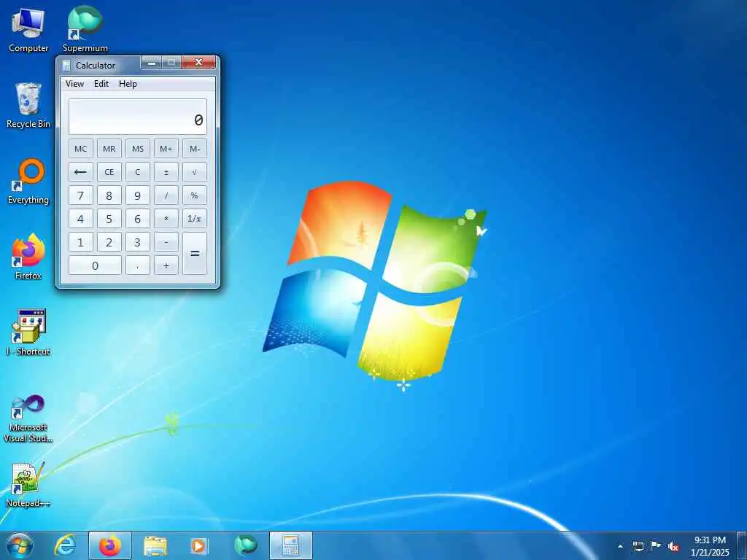Click the calculator display field

[x=138, y=117]
